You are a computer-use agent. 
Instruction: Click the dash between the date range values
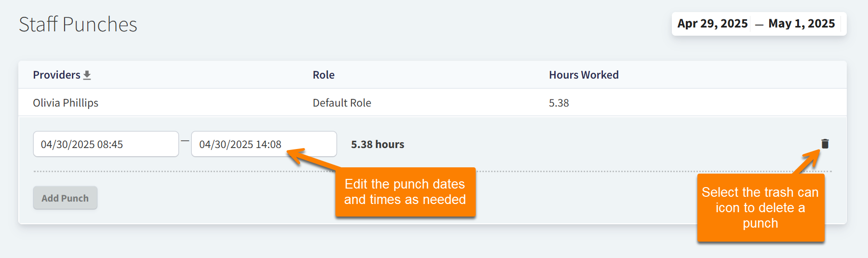[x=759, y=25]
